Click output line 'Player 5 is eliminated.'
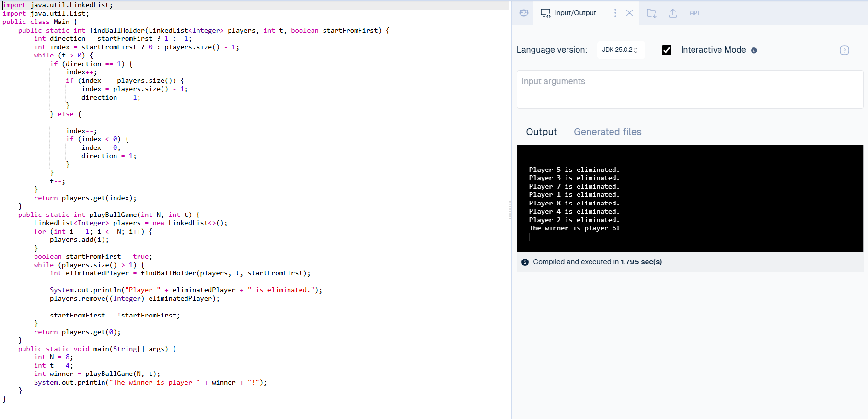Screen dimensions: 868x419 [x=574, y=170]
